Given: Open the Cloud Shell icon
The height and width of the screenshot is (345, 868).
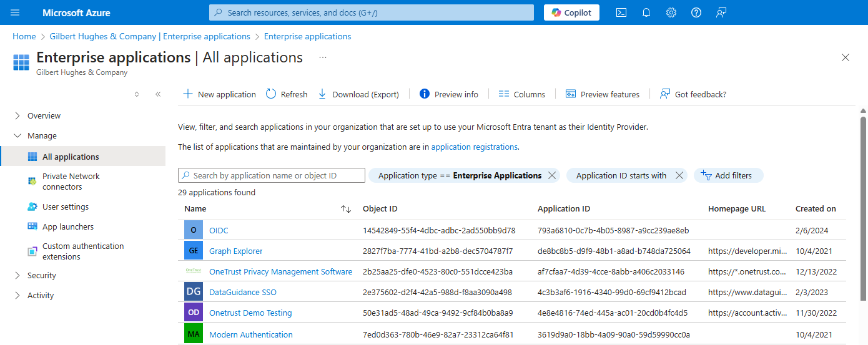Looking at the screenshot, I should (x=621, y=12).
